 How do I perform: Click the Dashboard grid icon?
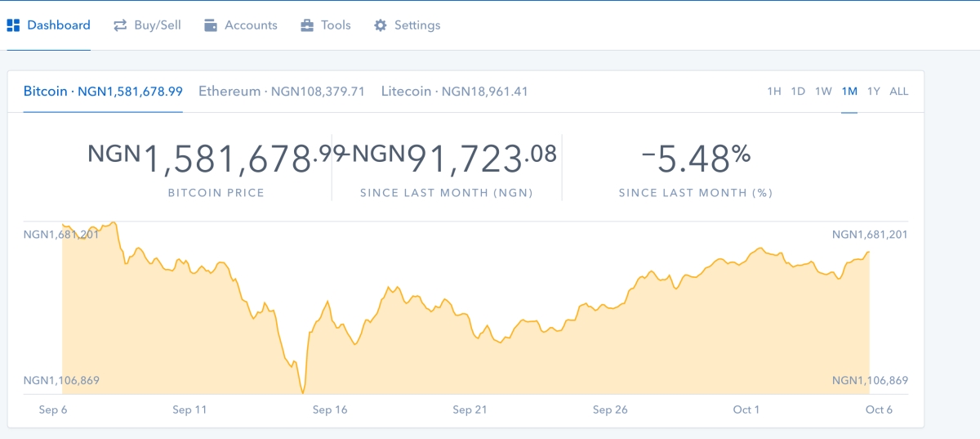[x=13, y=25]
